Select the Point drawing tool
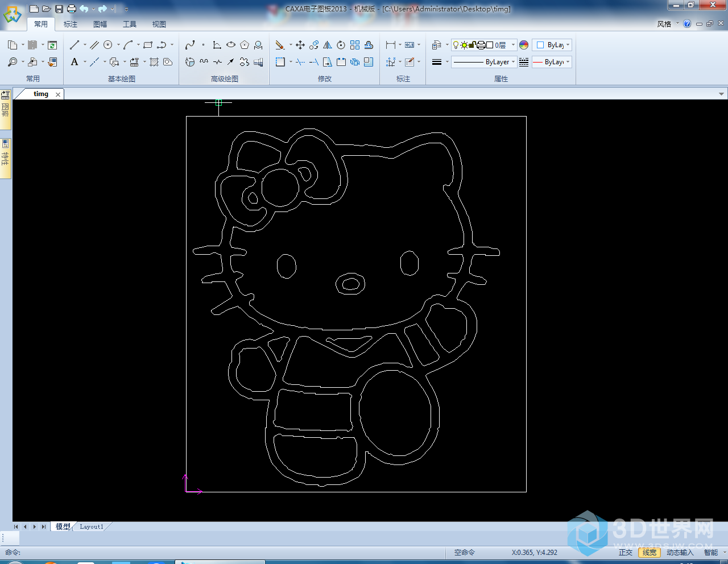 203,45
